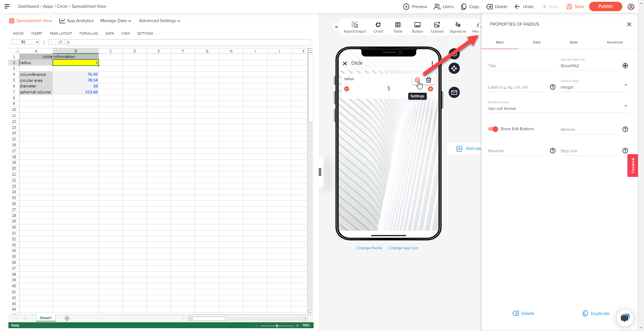The width and height of the screenshot is (644, 331).
Task: Delete the radius element with trash icon
Action: 429,80
